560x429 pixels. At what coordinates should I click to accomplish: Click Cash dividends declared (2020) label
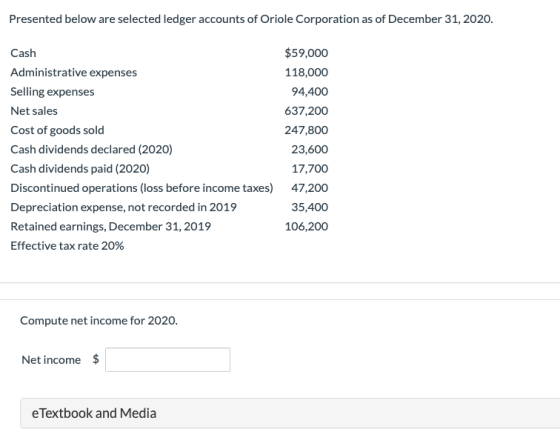coord(91,150)
